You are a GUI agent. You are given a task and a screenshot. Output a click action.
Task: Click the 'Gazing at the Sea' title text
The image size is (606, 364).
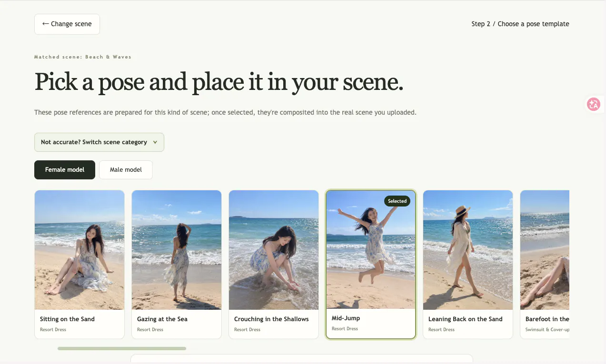(x=162, y=319)
